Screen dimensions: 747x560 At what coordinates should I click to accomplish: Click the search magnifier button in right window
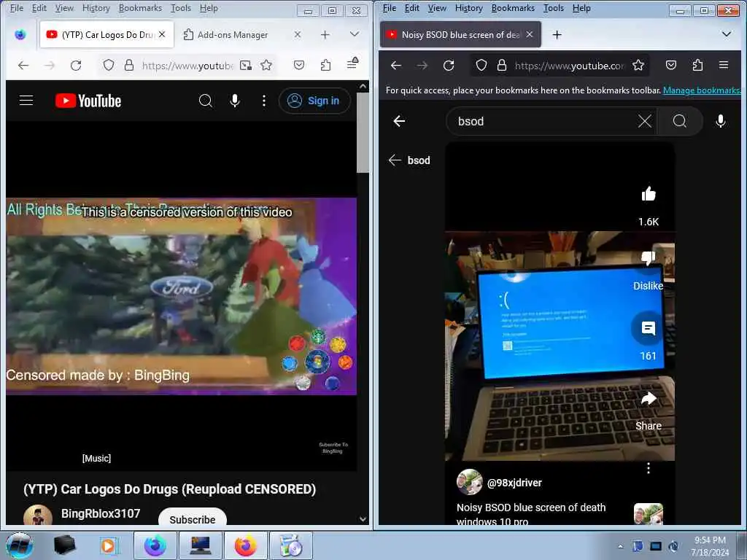click(x=680, y=122)
